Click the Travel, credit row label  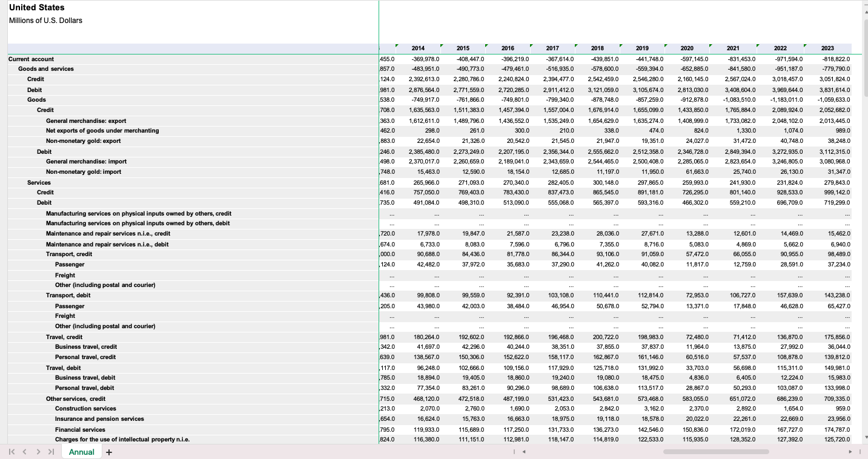click(65, 337)
